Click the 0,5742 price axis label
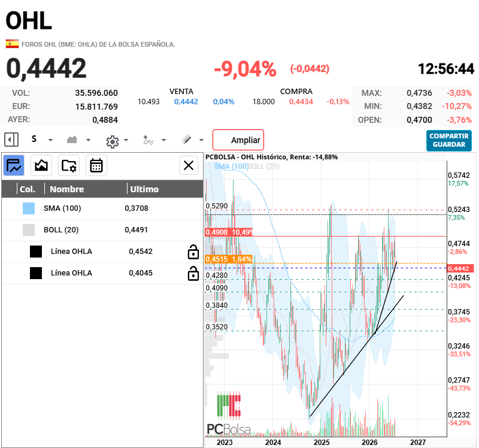Image resolution: width=479 pixels, height=448 pixels. [459, 175]
